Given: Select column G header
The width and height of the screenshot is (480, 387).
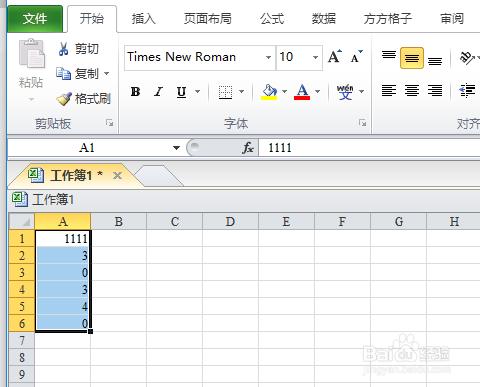Looking at the screenshot, I should click(x=399, y=221).
